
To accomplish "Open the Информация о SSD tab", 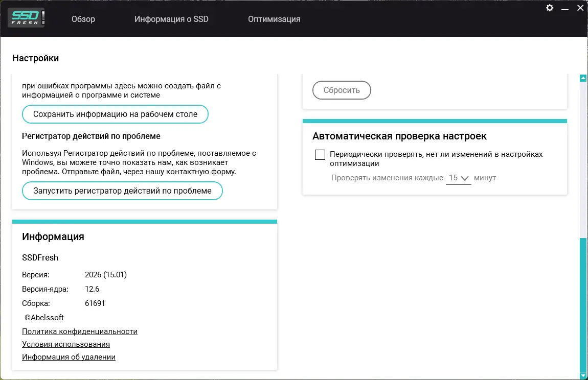I will [171, 19].
